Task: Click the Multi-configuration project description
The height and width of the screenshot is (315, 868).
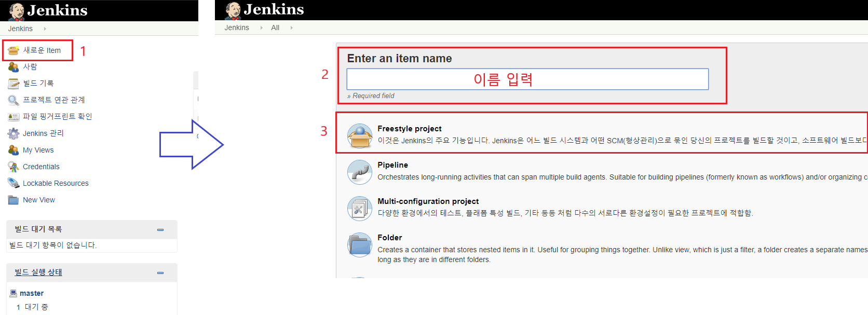Action: click(x=565, y=213)
